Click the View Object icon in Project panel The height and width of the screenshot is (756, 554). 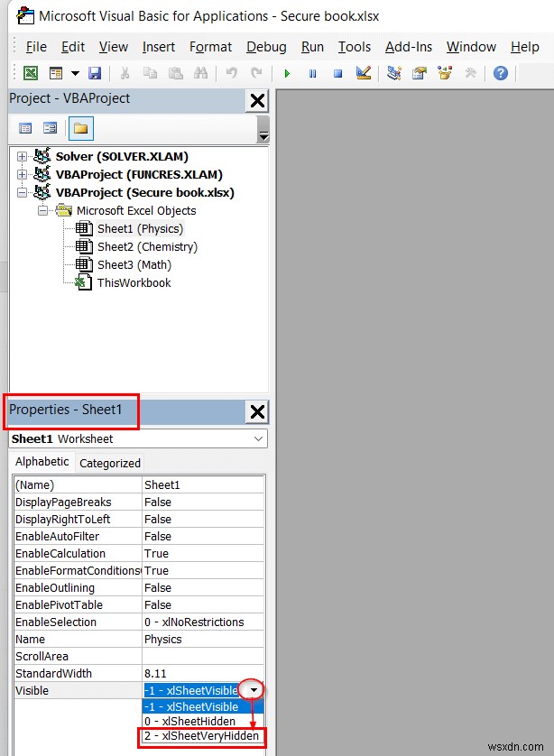coord(51,128)
